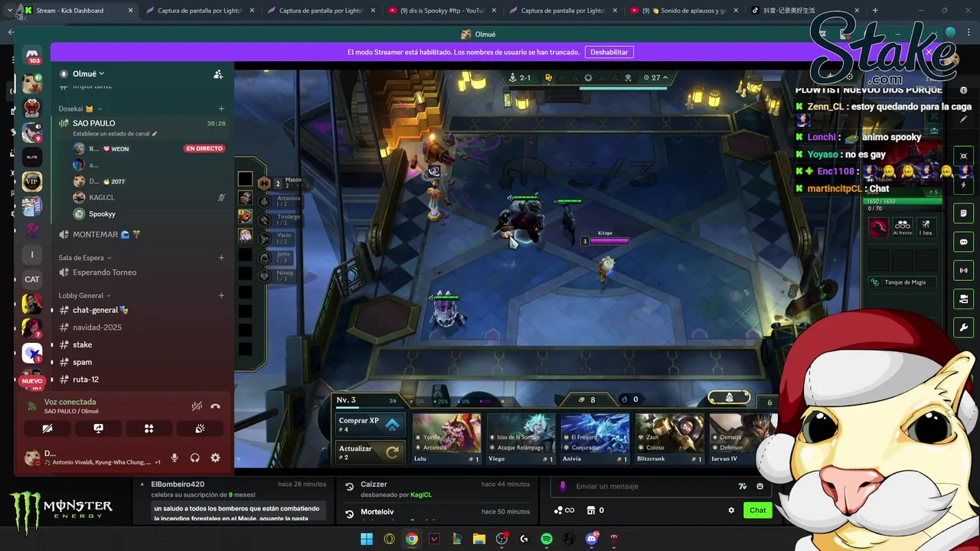Share your screen in voice panel
This screenshot has width=980, height=551.
click(98, 429)
